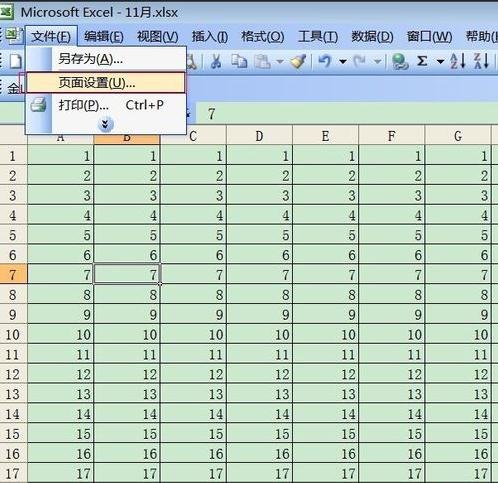Open the Data (数据) menu
This screenshot has height=483, width=498.
pos(372,36)
